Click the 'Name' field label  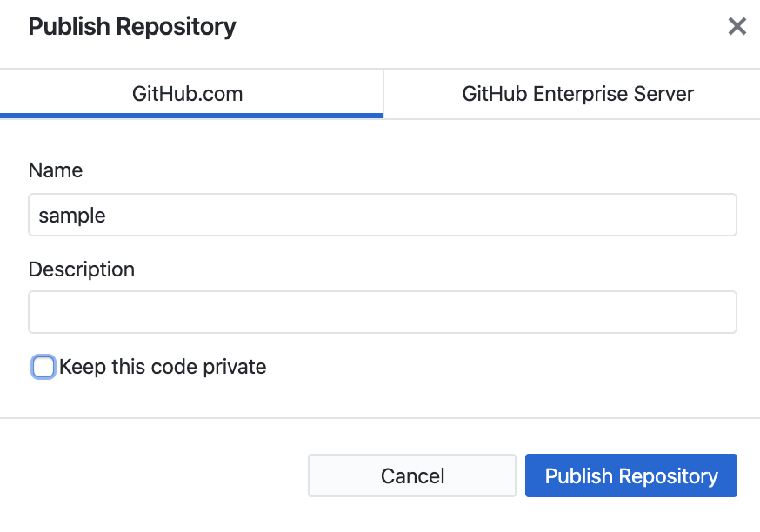tap(56, 170)
